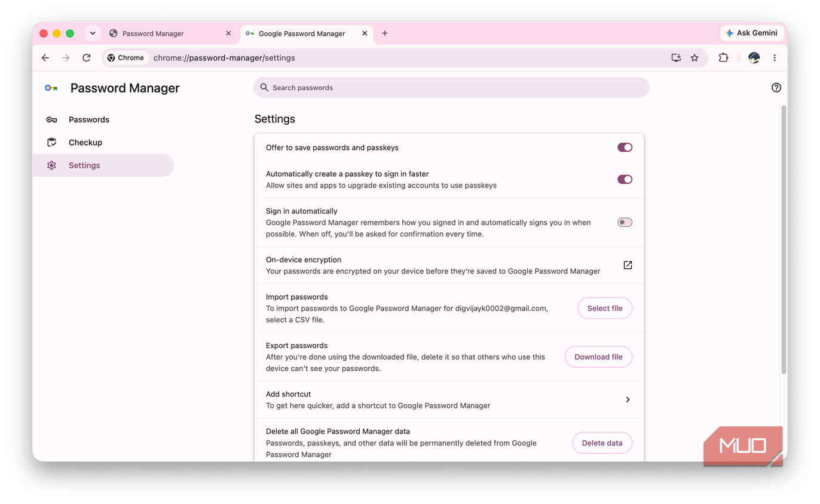Click Delete all Google Password Manager data text
Screen dimensions: 820x504
[338, 431]
